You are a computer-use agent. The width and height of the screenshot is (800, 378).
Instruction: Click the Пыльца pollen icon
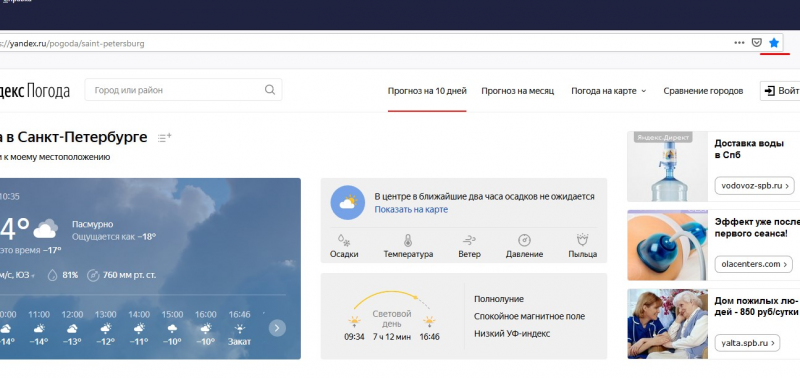pos(582,240)
